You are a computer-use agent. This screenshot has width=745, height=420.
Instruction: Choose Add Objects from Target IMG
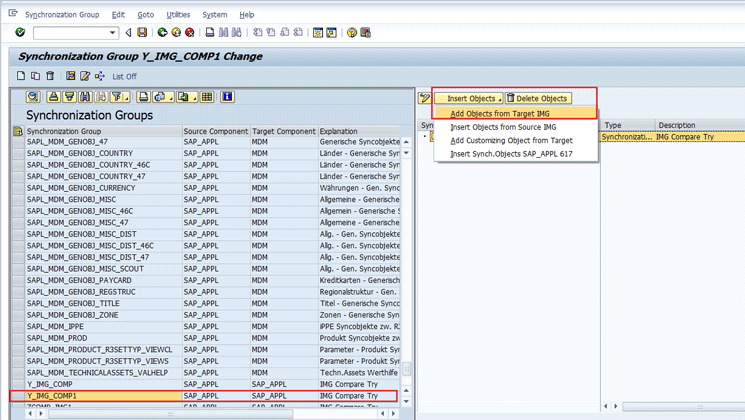coord(499,114)
